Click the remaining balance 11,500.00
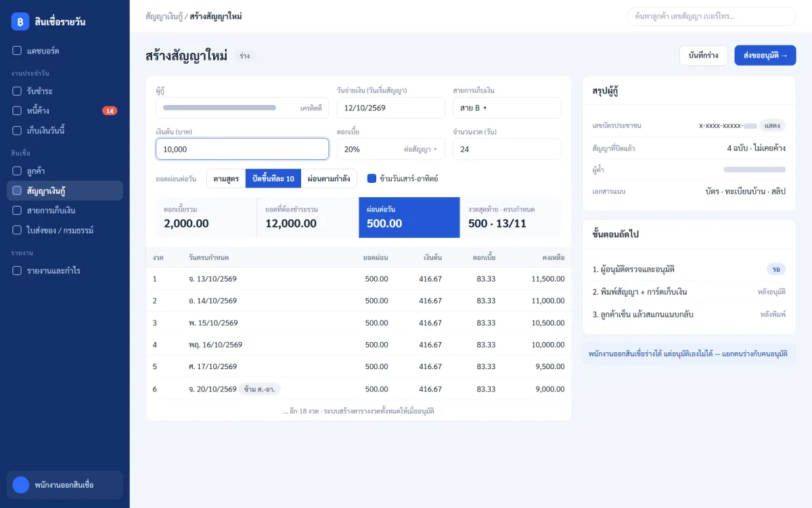 click(548, 278)
